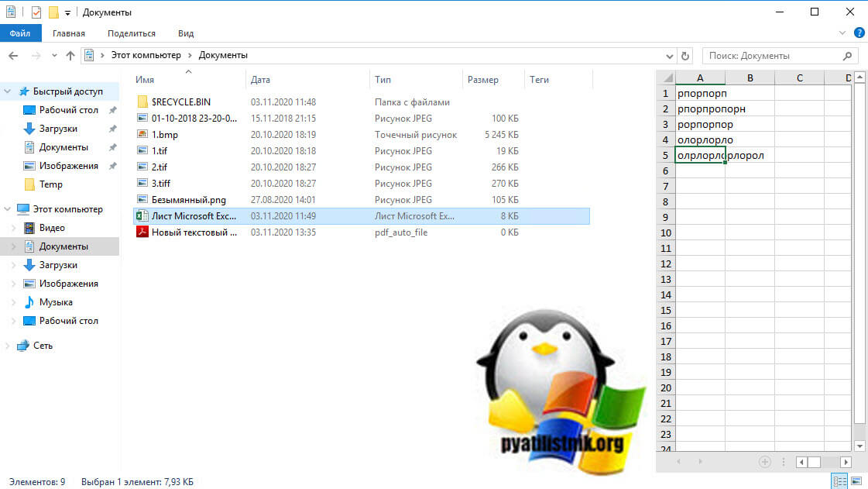This screenshot has height=489, width=868.
Task: Click cell containing олорлорло in preview
Action: [x=700, y=140]
